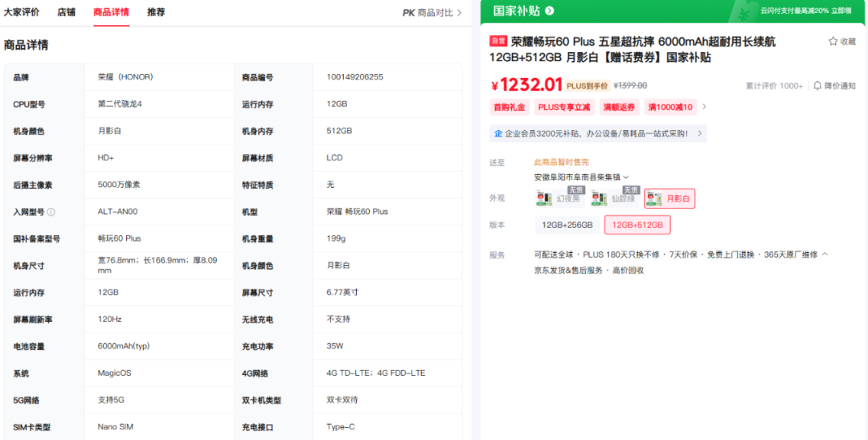
Task: Open PK 商品对比
Action: point(432,13)
